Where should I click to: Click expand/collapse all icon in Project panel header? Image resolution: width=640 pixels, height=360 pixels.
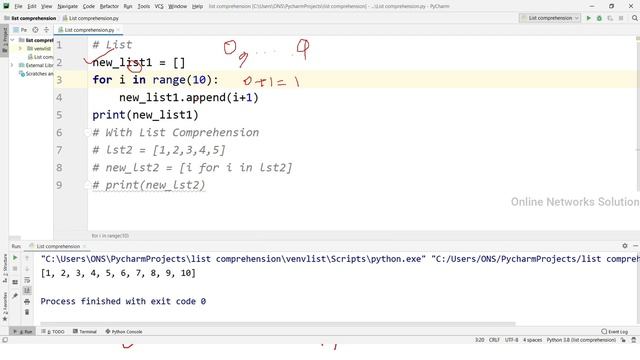(x=46, y=30)
